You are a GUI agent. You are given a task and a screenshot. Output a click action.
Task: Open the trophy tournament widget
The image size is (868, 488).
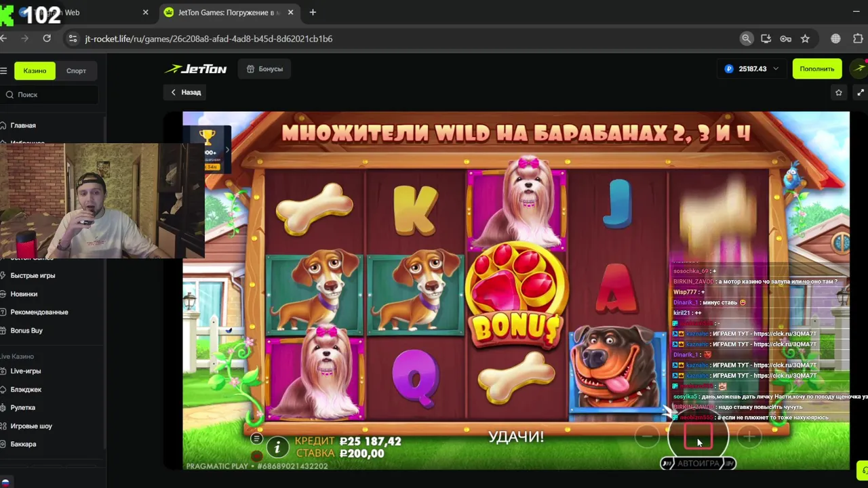pos(208,148)
